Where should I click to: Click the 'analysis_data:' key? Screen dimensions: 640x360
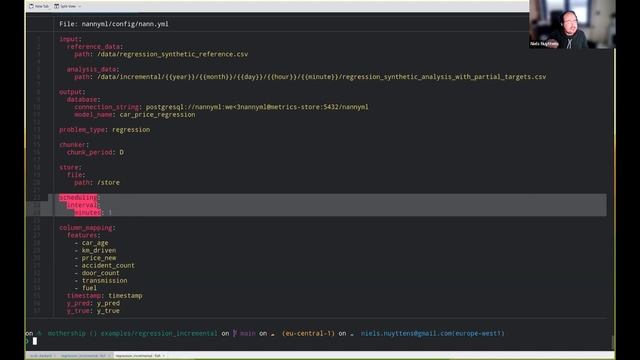pyautogui.click(x=93, y=69)
